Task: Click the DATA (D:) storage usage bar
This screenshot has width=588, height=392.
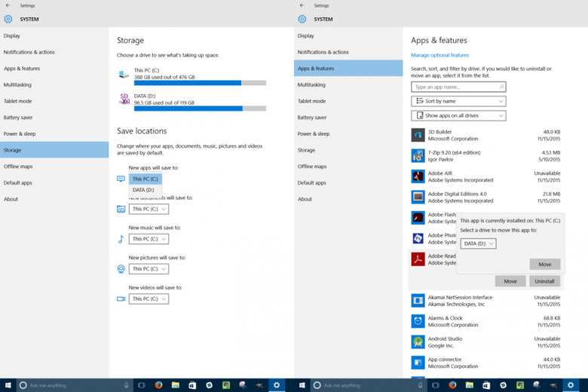Action: [x=201, y=109]
